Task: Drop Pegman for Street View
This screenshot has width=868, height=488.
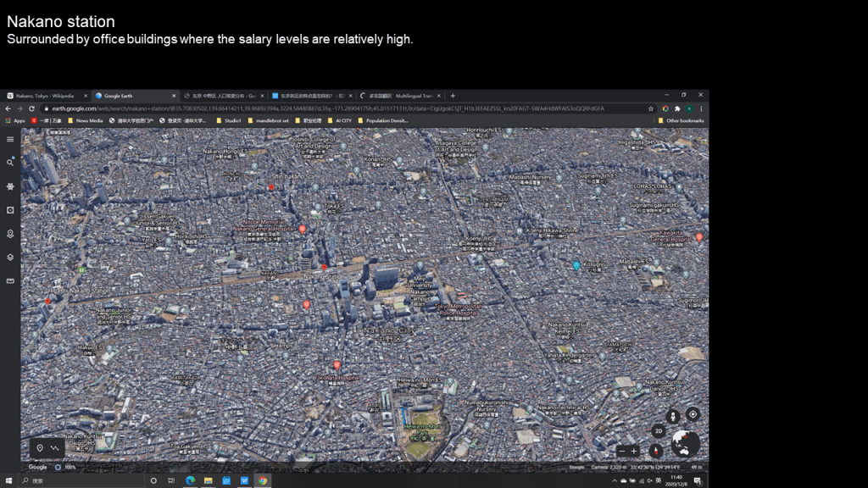Action: click(673, 415)
